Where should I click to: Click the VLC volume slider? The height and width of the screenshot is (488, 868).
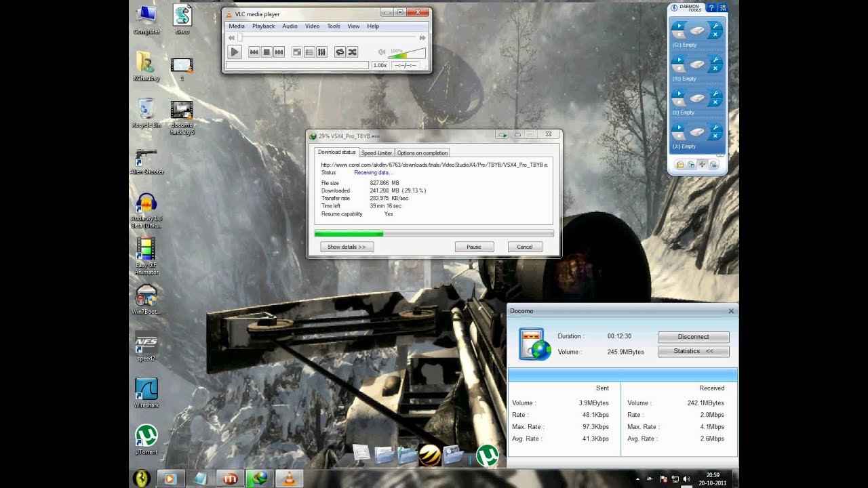(x=408, y=53)
